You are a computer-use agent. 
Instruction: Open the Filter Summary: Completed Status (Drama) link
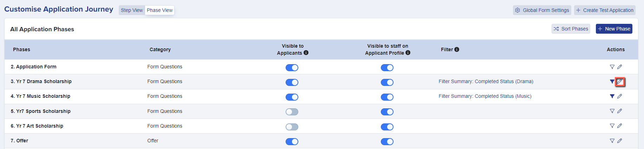coord(486,81)
